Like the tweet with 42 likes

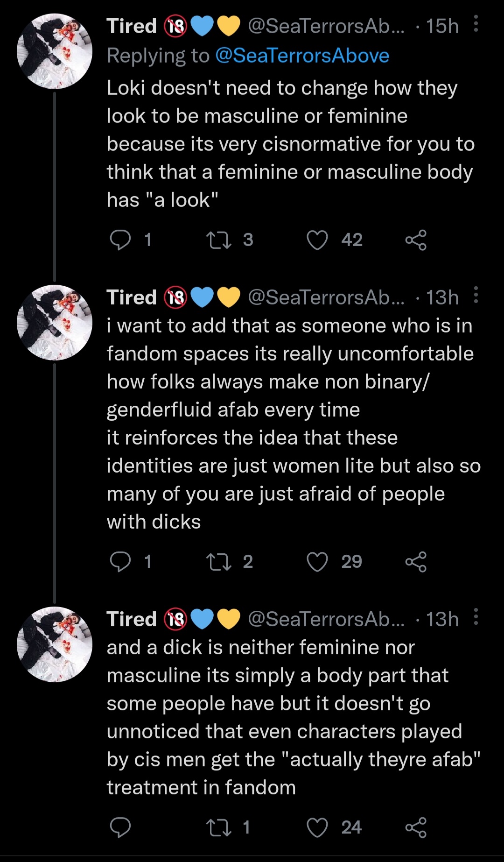317,240
